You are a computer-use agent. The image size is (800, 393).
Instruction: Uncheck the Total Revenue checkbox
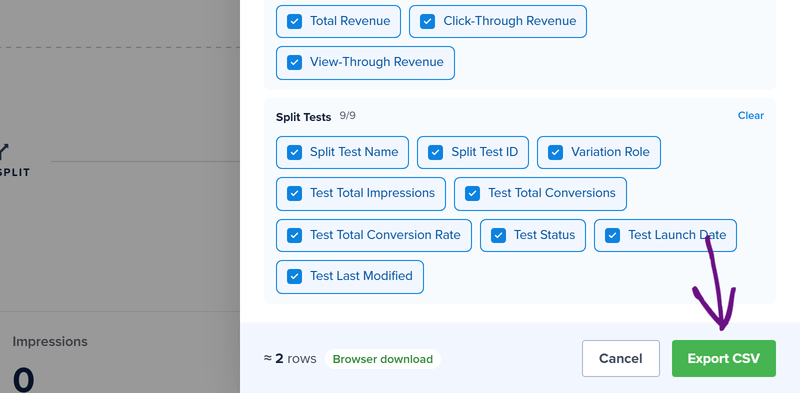(294, 21)
